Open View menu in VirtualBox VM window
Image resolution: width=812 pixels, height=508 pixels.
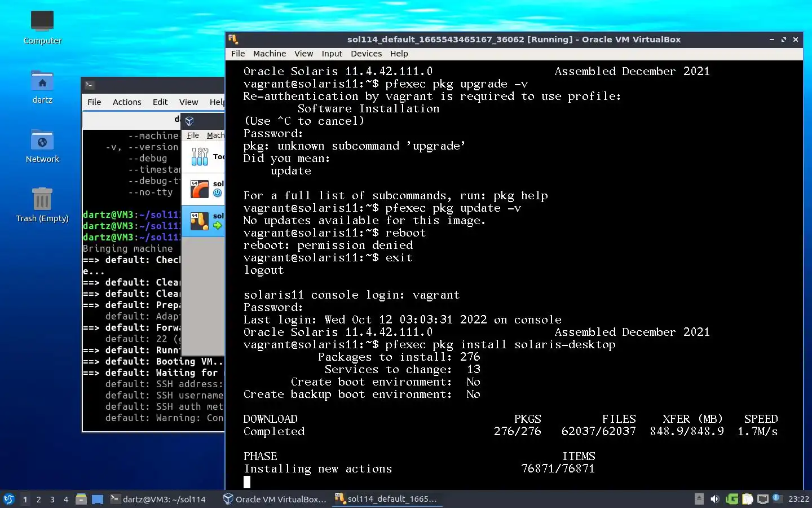(x=303, y=54)
